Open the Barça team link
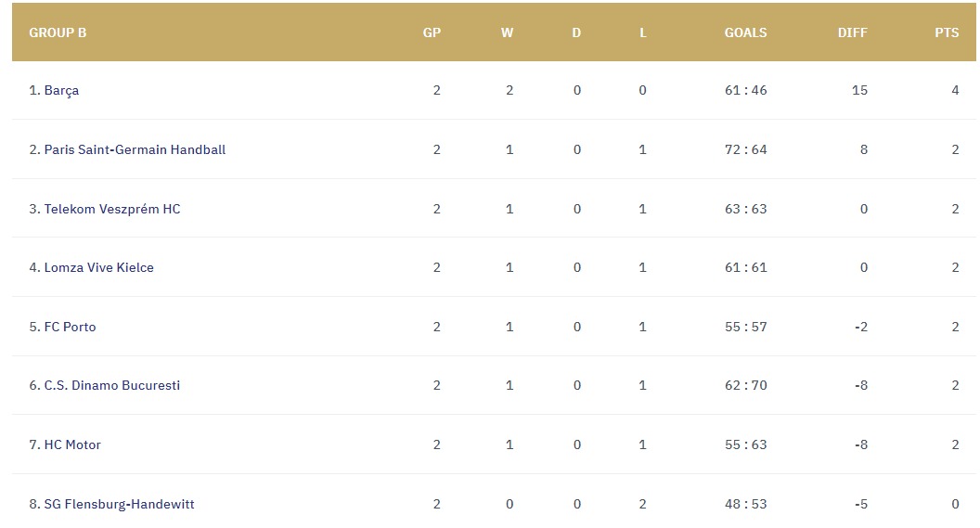The height and width of the screenshot is (528, 980). tap(61, 91)
